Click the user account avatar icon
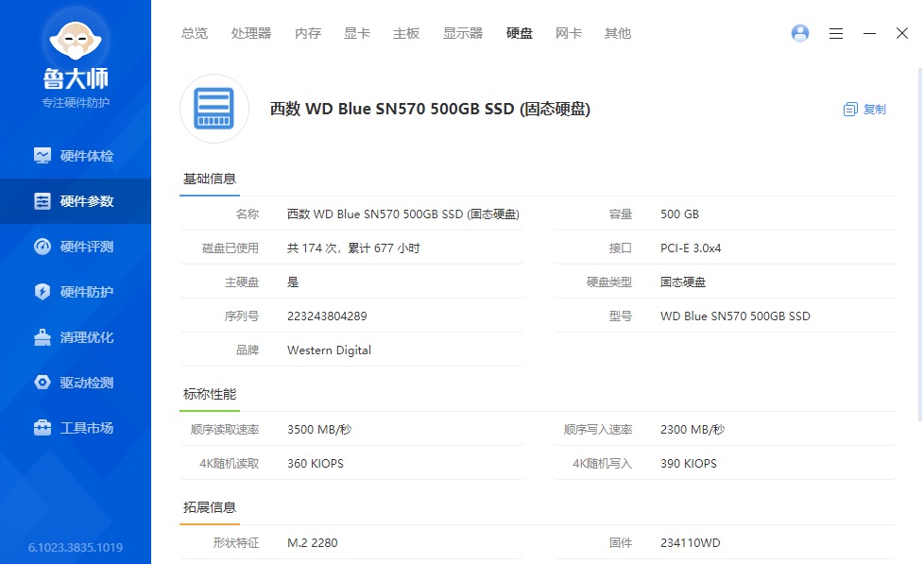 click(x=799, y=33)
